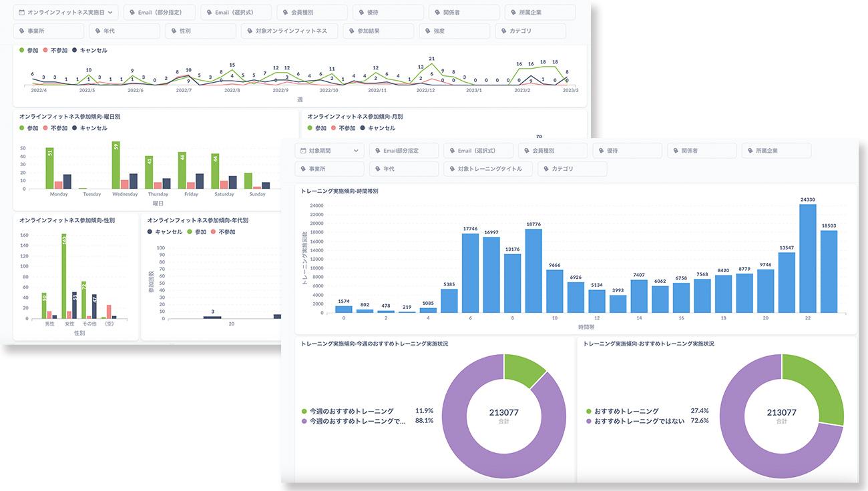Open 参加結果 filter
The height and width of the screenshot is (491, 868).
[x=378, y=31]
